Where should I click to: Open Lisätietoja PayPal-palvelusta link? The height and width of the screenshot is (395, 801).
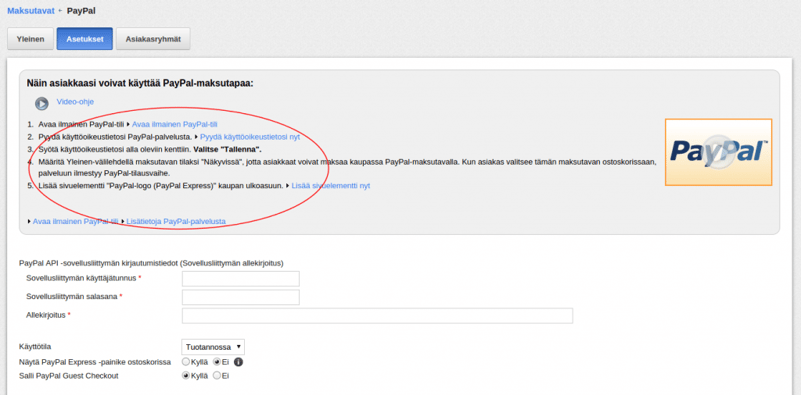coord(176,221)
